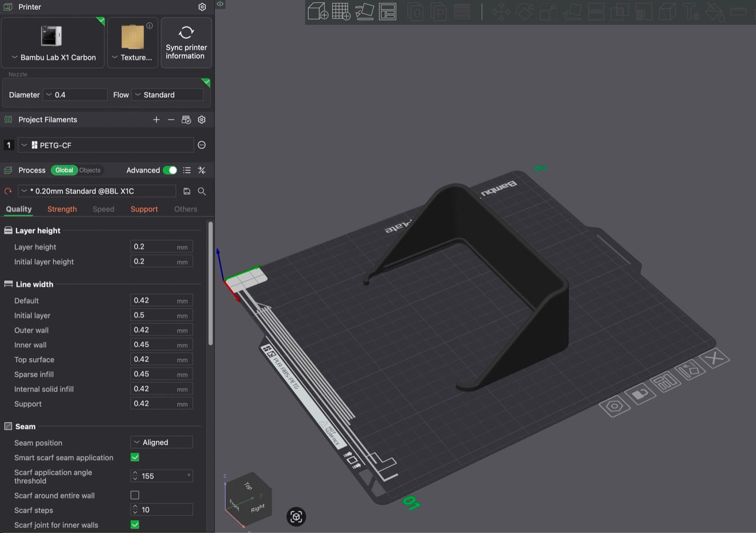The height and width of the screenshot is (533, 756).
Task: Switch Process scope to Global
Action: 64,170
